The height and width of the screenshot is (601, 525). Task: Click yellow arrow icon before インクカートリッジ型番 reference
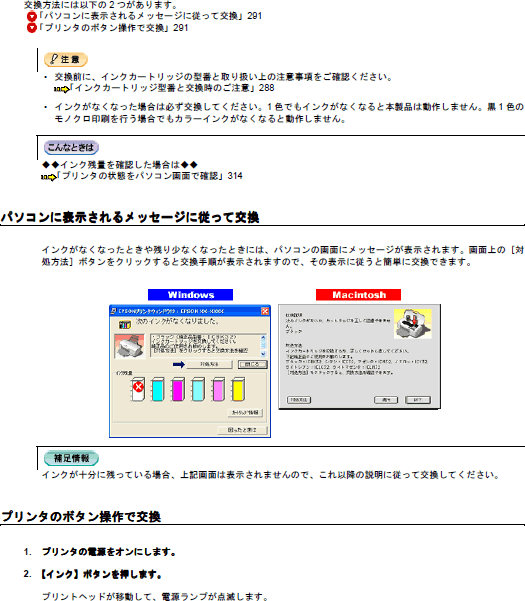click(61, 89)
